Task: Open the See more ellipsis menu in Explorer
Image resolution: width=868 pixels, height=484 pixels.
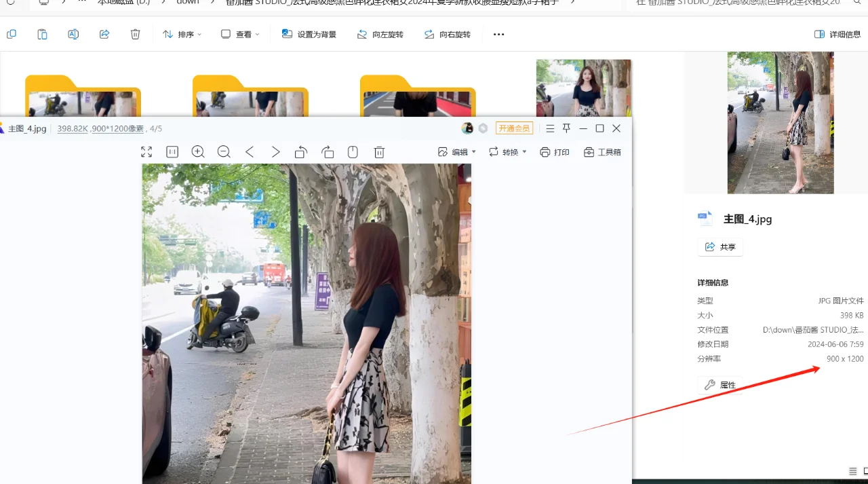Action: [x=498, y=34]
